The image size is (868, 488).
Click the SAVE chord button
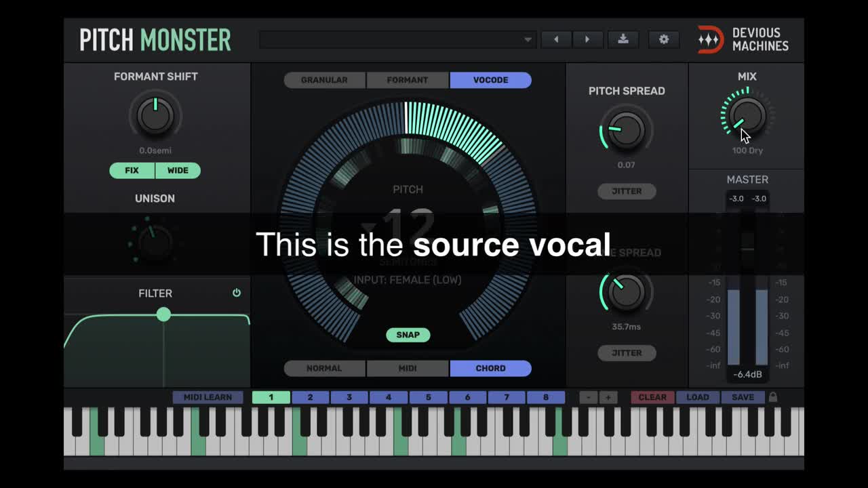(743, 397)
